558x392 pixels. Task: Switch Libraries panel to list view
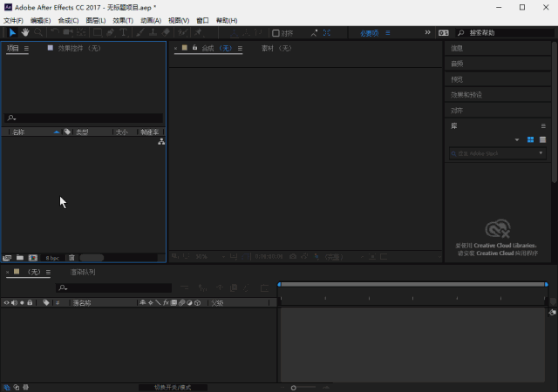click(542, 139)
